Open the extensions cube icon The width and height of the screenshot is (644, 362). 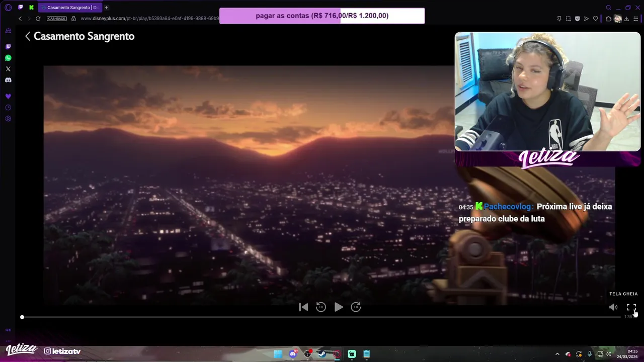pos(608,19)
